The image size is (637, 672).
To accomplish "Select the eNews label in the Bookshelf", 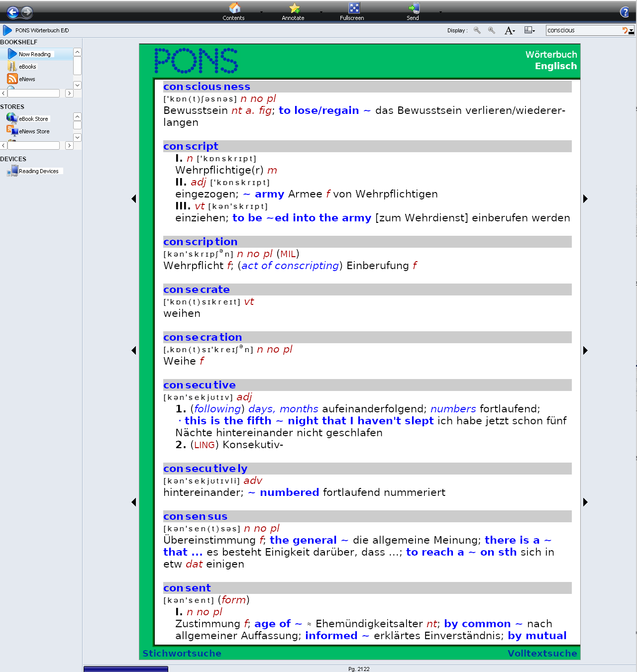I will (x=27, y=79).
